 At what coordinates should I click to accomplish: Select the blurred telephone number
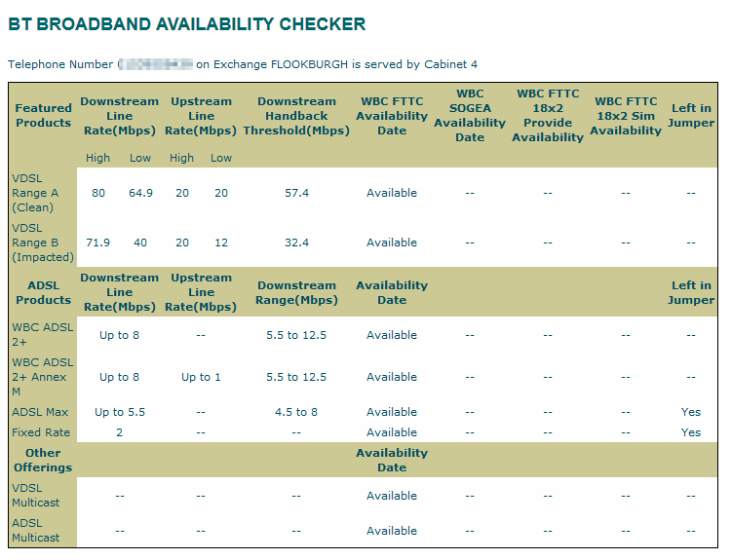point(155,64)
